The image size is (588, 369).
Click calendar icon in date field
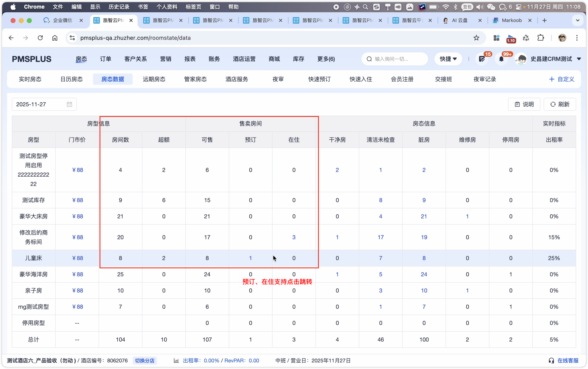pyautogui.click(x=69, y=105)
